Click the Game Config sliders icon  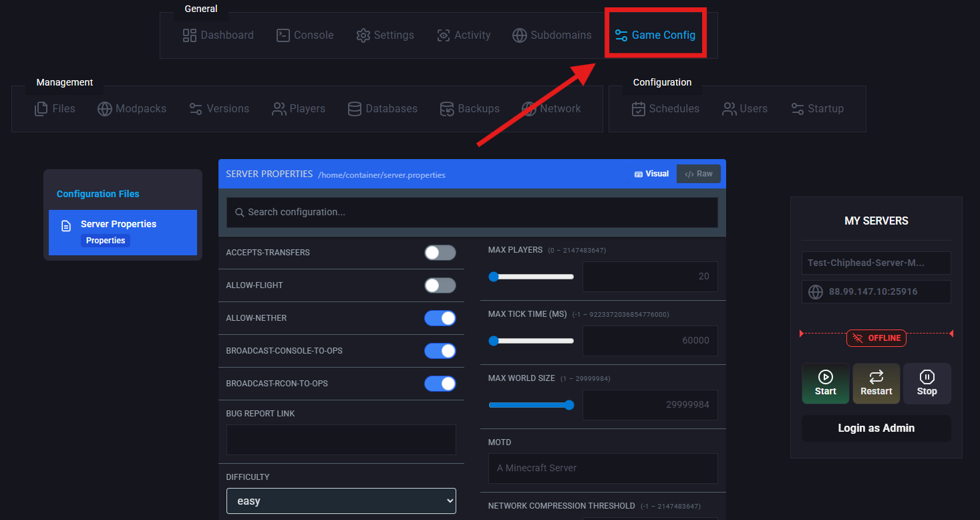click(x=621, y=35)
